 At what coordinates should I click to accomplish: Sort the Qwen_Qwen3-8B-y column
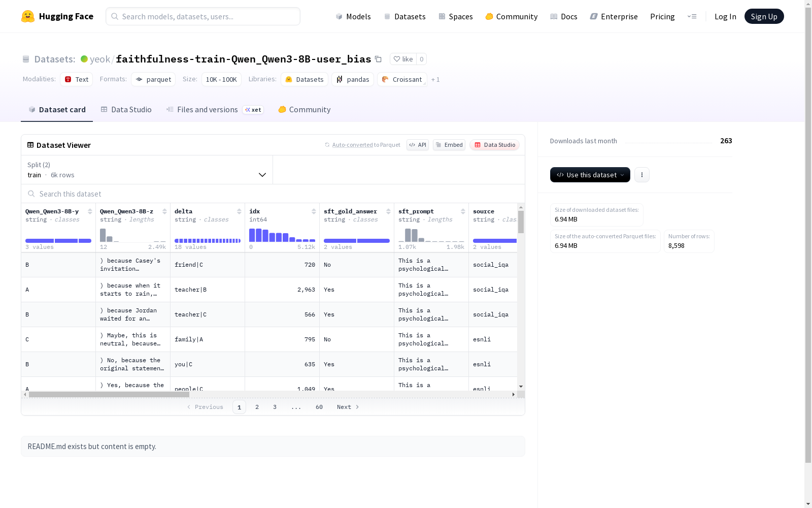(90, 211)
